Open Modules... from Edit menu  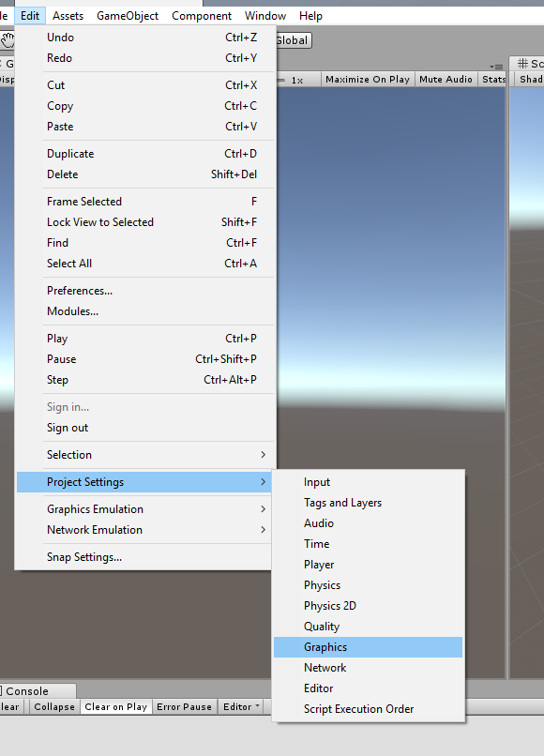point(145,311)
